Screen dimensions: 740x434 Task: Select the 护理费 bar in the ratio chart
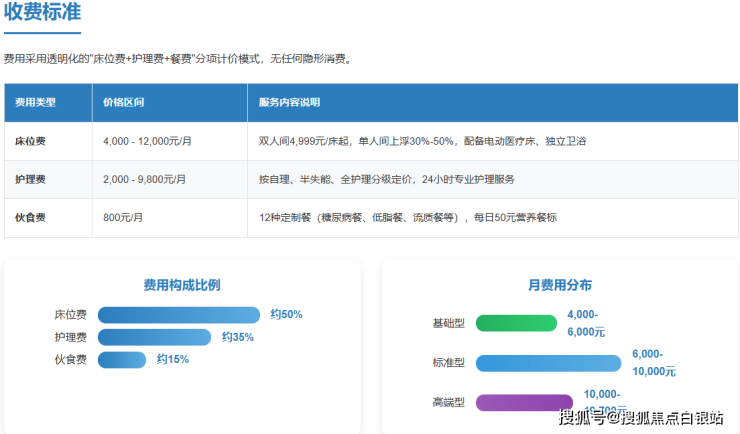click(x=154, y=337)
